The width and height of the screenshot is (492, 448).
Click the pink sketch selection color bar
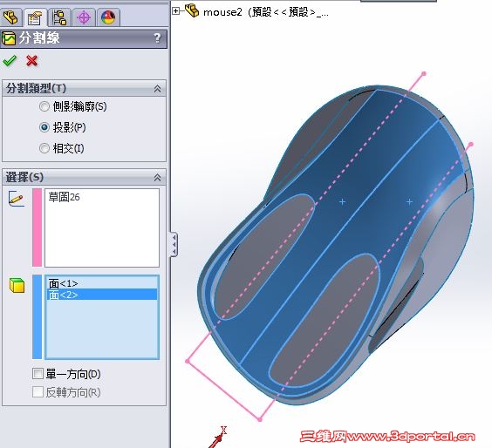(x=37, y=227)
